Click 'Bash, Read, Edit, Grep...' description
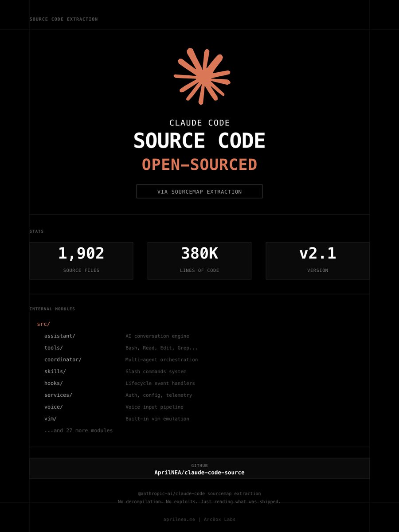Viewport: 399px width, 532px height. [x=162, y=348]
